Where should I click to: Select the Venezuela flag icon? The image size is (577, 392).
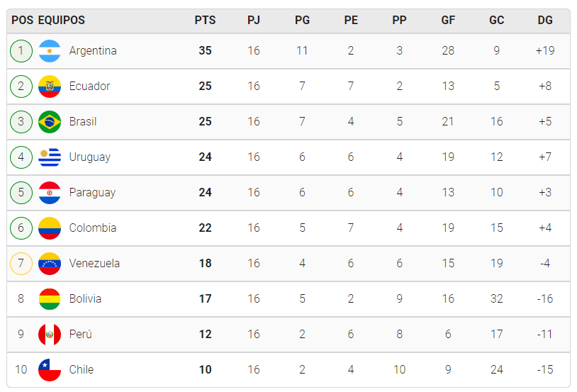click(x=50, y=264)
